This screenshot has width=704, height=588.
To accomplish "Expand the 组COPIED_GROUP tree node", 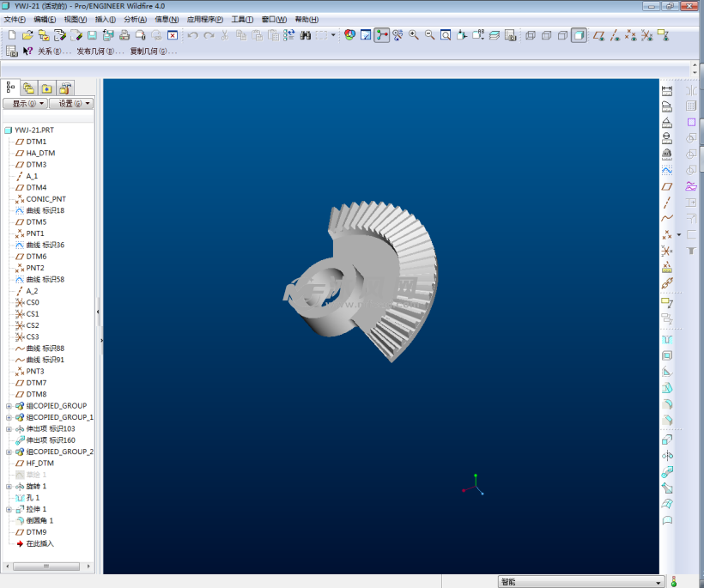I will (9, 406).
